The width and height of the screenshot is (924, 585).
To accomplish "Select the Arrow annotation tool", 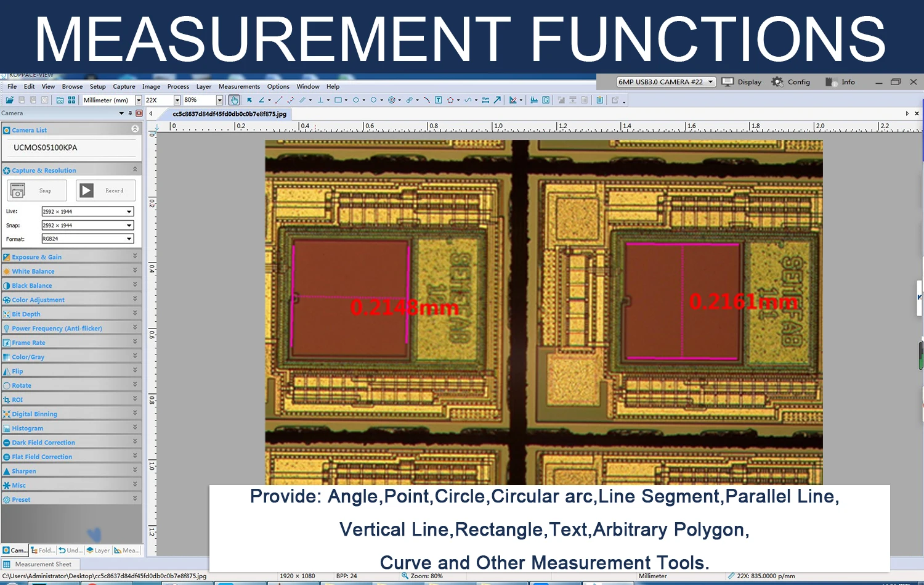I will tap(497, 100).
